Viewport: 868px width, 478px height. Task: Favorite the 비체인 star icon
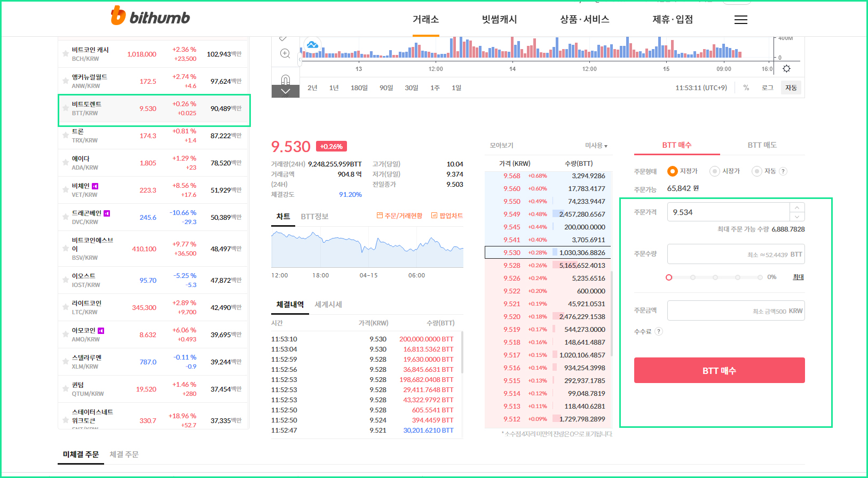click(x=65, y=189)
